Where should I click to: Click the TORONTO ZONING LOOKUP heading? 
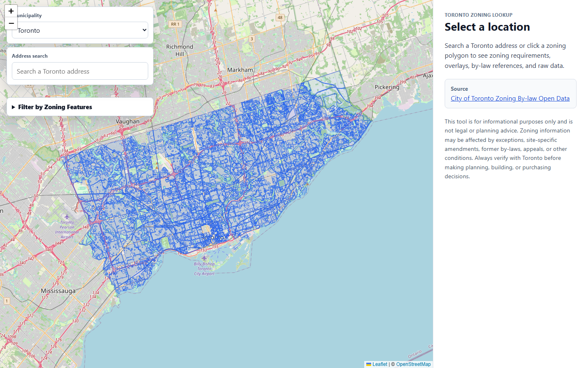tap(479, 15)
